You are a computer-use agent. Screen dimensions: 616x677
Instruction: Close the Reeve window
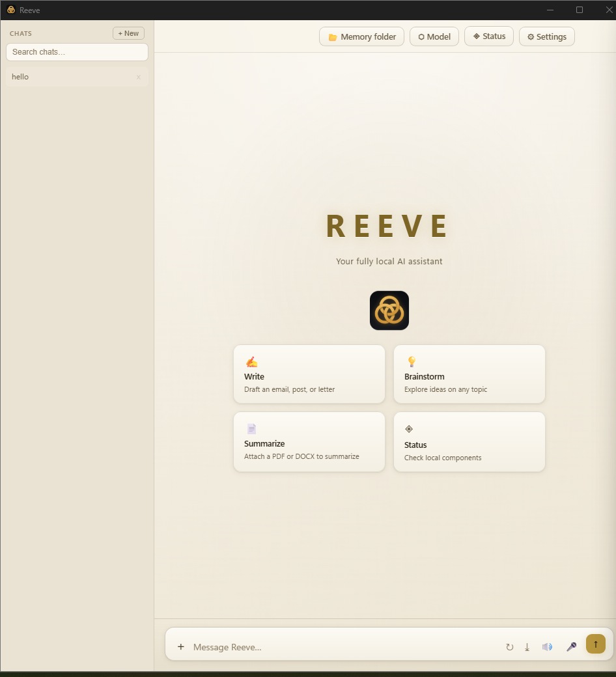(x=609, y=10)
